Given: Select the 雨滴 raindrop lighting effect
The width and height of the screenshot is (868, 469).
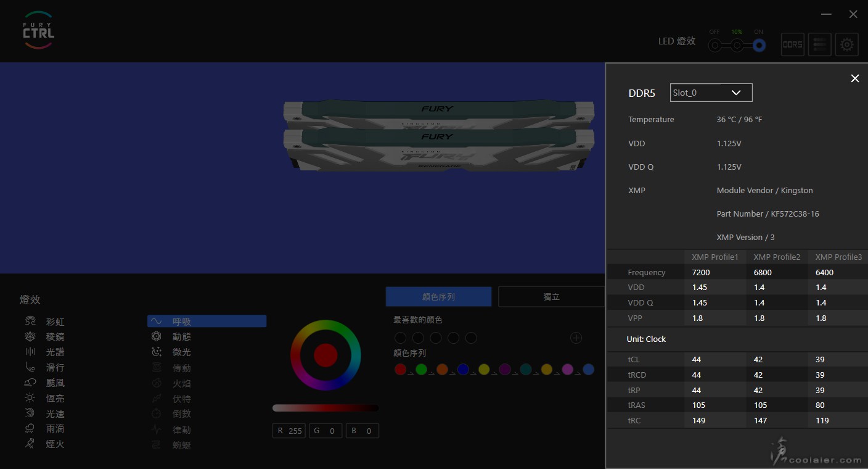Looking at the screenshot, I should (44, 428).
